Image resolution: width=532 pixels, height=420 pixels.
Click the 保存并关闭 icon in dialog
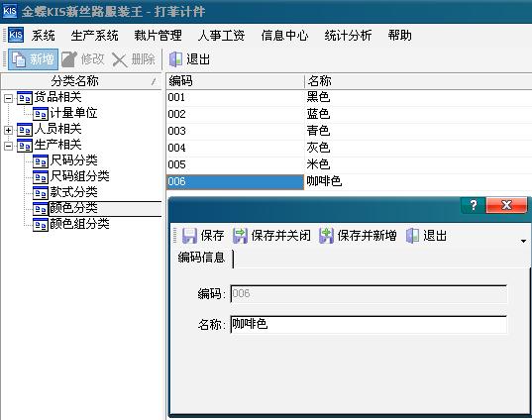click(x=240, y=236)
